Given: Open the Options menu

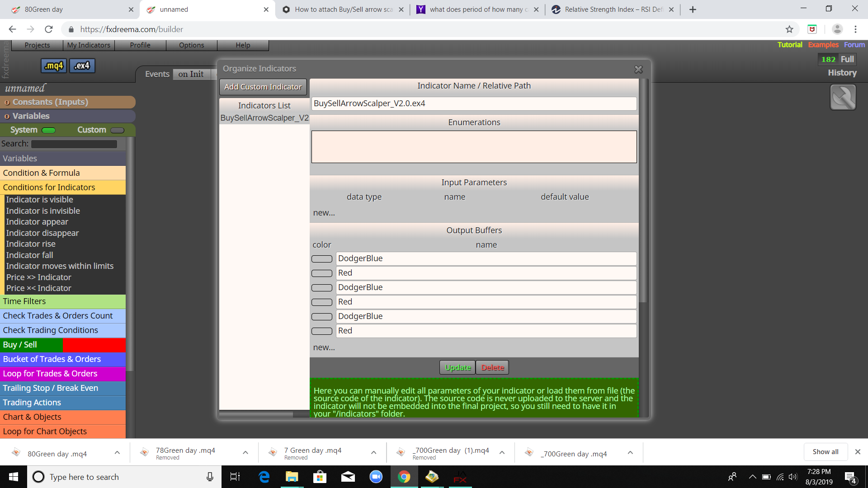Looking at the screenshot, I should click(x=192, y=45).
